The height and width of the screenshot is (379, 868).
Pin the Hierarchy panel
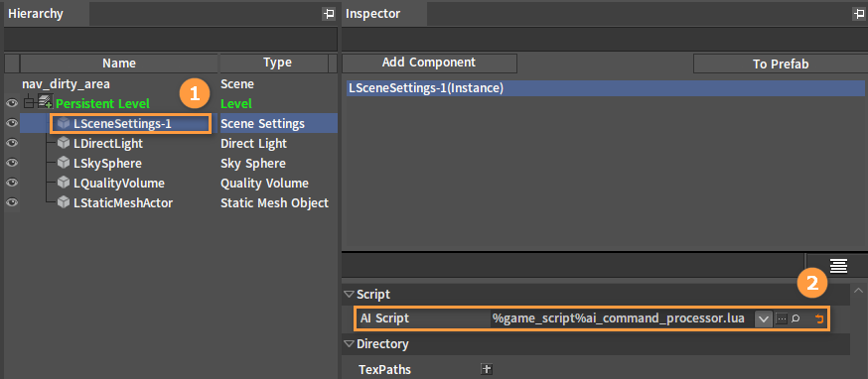click(x=329, y=14)
